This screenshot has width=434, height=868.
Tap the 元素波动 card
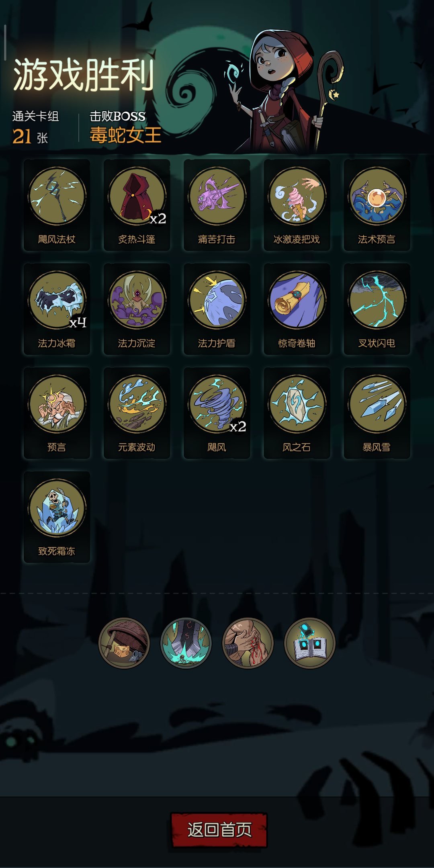[137, 413]
